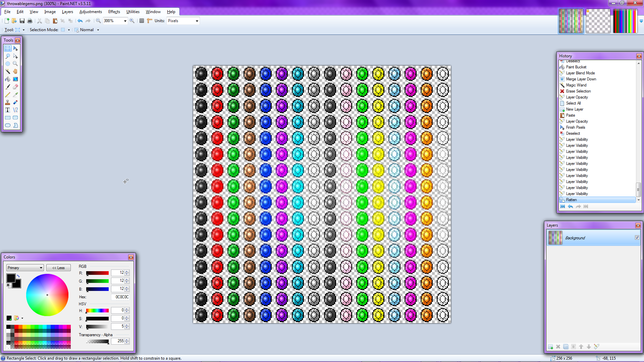The height and width of the screenshot is (362, 644).
Task: Open the Primary color selector dropdown
Action: [x=25, y=268]
